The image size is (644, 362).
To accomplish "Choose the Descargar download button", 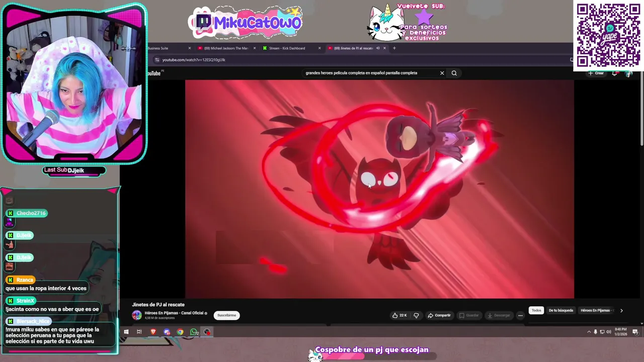I will tap(499, 315).
